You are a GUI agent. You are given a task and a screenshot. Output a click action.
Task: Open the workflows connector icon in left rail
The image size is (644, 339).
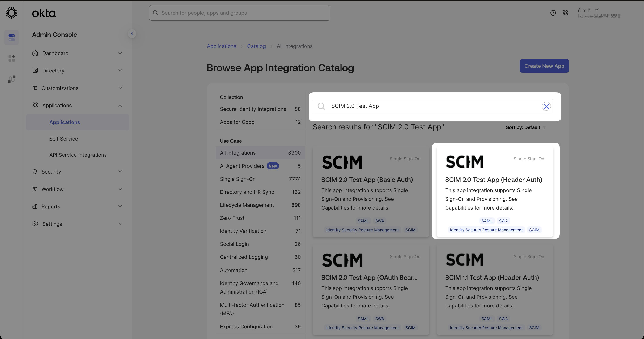(11, 79)
